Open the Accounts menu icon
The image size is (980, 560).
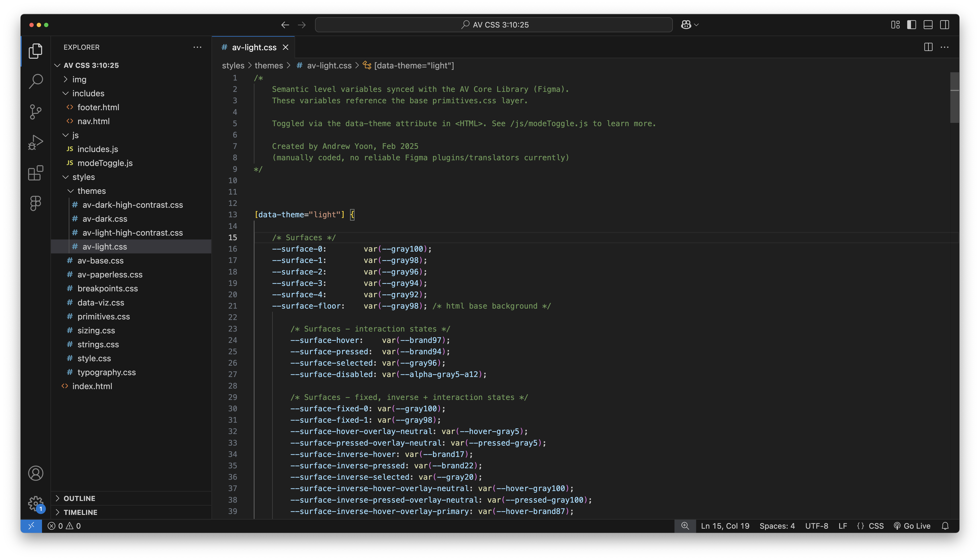[x=35, y=473]
